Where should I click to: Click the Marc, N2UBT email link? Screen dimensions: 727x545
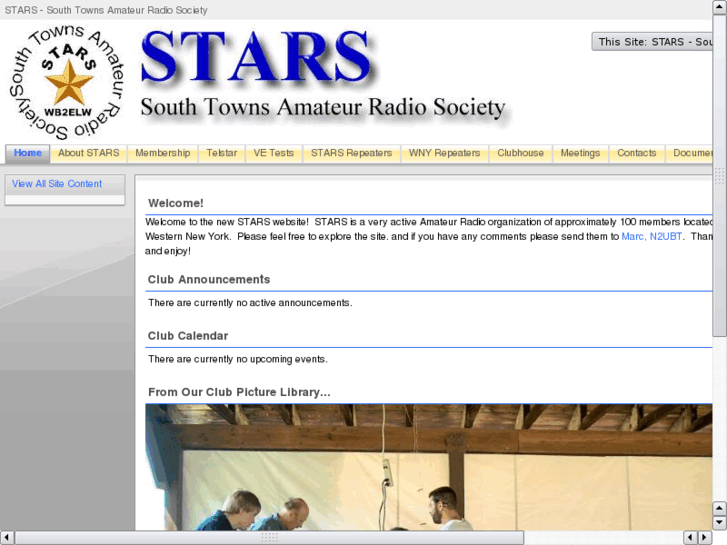pyautogui.click(x=651, y=237)
